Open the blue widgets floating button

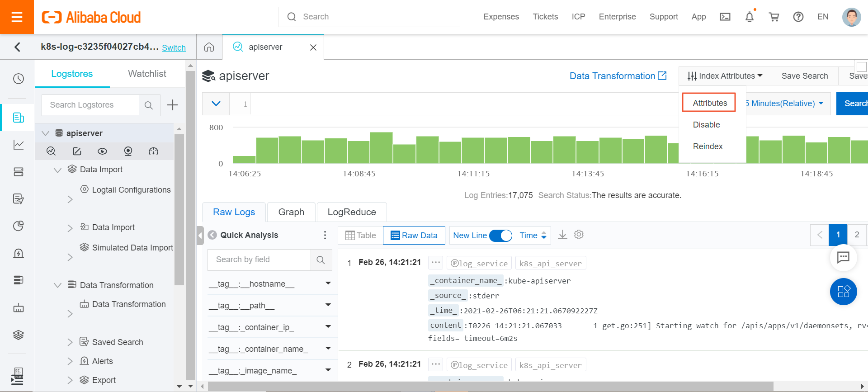click(x=844, y=291)
